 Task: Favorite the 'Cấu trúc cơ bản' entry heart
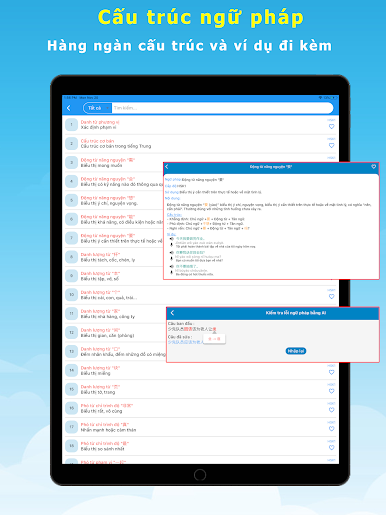coord(331,145)
